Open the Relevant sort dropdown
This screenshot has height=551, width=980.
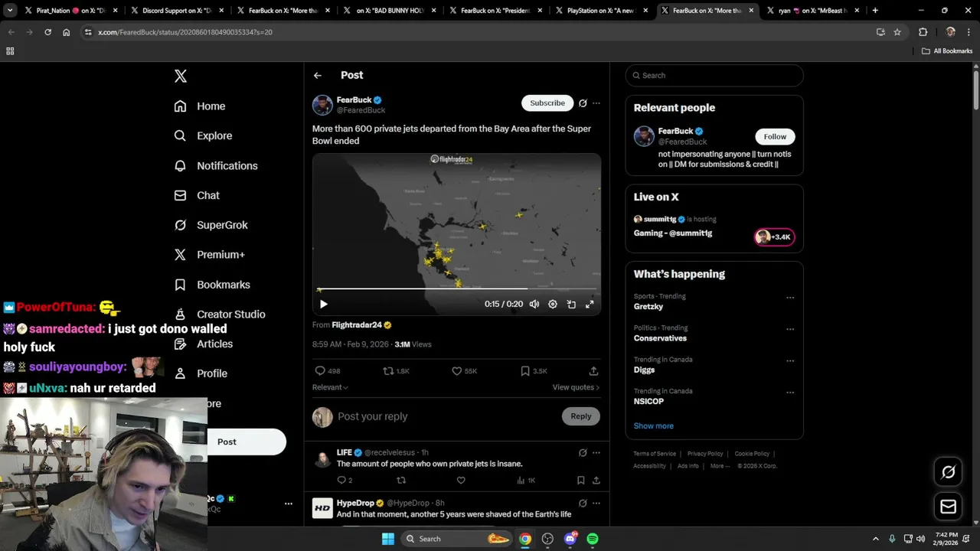pos(330,387)
